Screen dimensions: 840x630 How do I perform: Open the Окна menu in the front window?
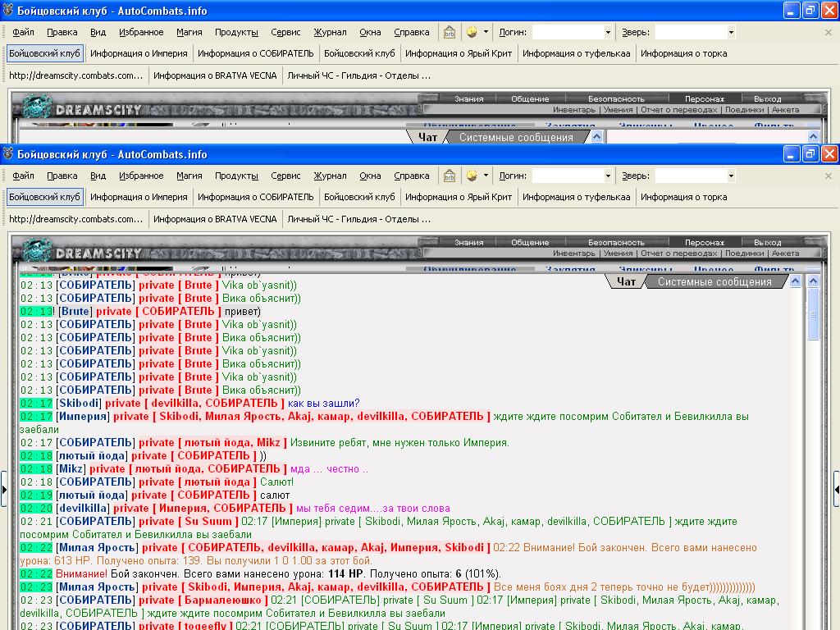[x=370, y=176]
